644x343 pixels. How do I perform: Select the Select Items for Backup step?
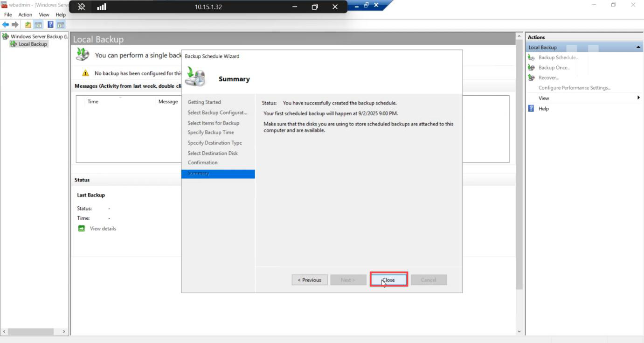213,123
